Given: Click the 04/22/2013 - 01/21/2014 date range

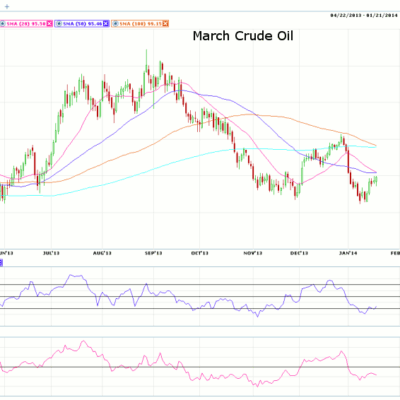Looking at the screenshot, I should click(x=364, y=15).
